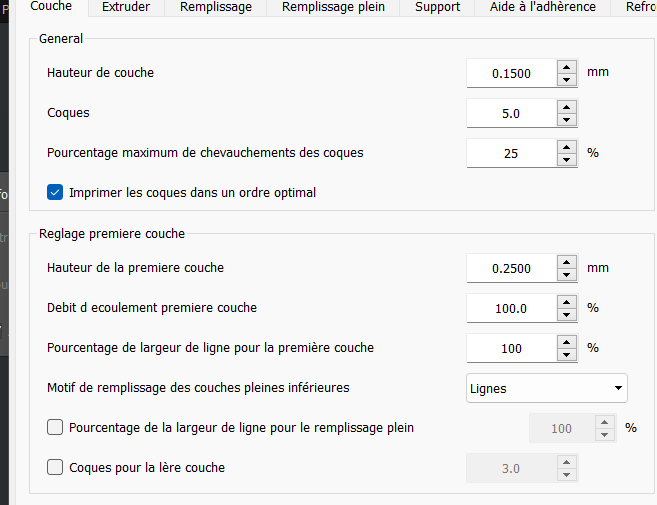Image resolution: width=657 pixels, height=505 pixels.
Task: Decrease Hauteur de couche value with down arrow
Action: tap(566, 79)
